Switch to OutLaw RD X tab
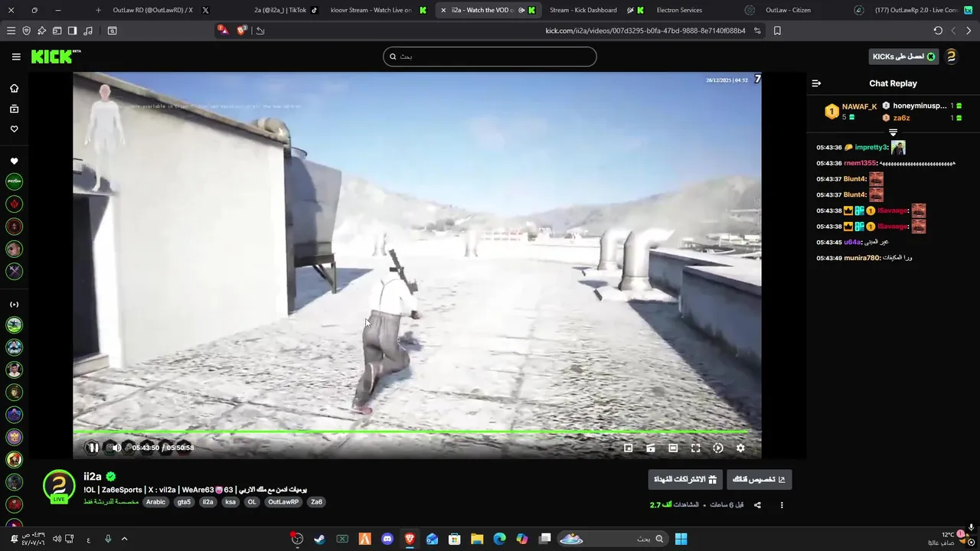The width and height of the screenshot is (980, 551). click(161, 10)
